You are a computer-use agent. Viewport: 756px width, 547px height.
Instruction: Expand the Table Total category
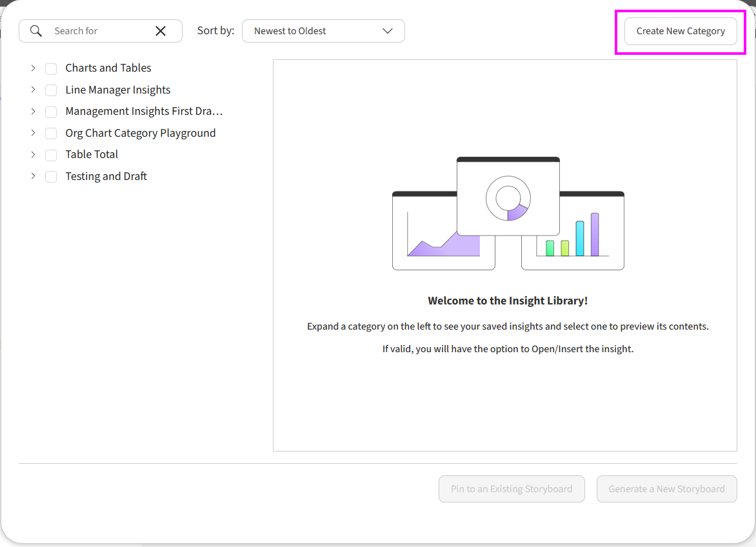point(33,155)
